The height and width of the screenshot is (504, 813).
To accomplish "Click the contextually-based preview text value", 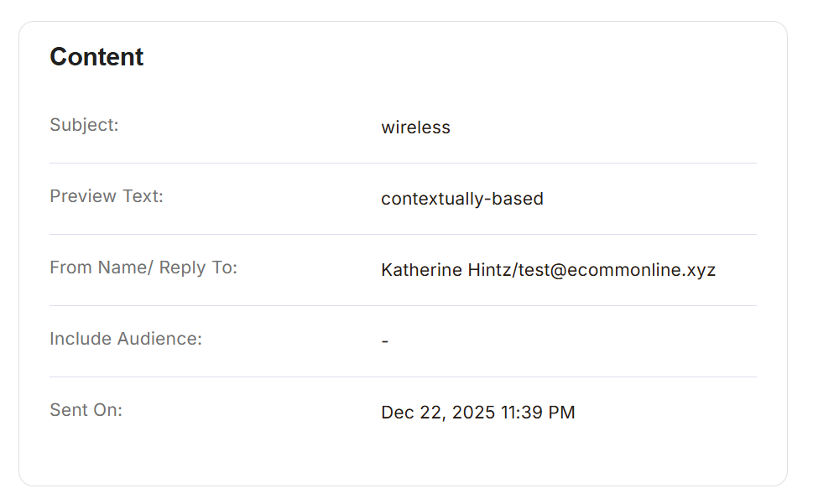I will [461, 199].
